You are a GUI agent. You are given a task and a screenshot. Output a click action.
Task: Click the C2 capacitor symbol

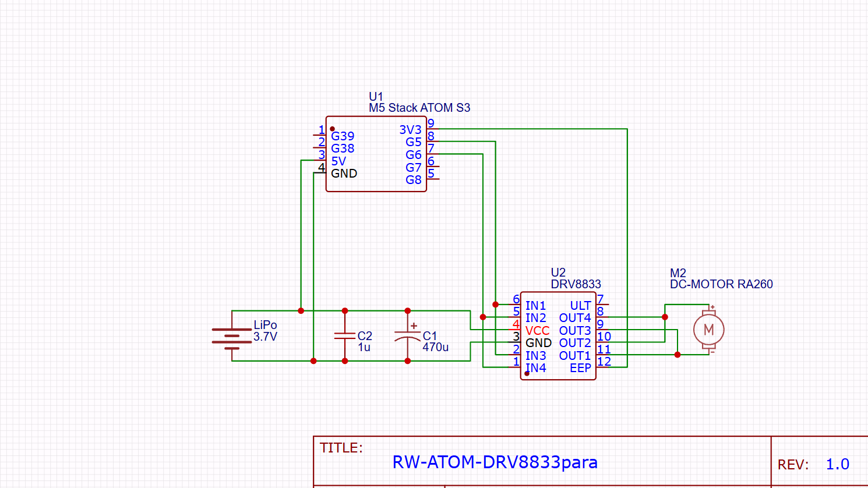(x=345, y=336)
